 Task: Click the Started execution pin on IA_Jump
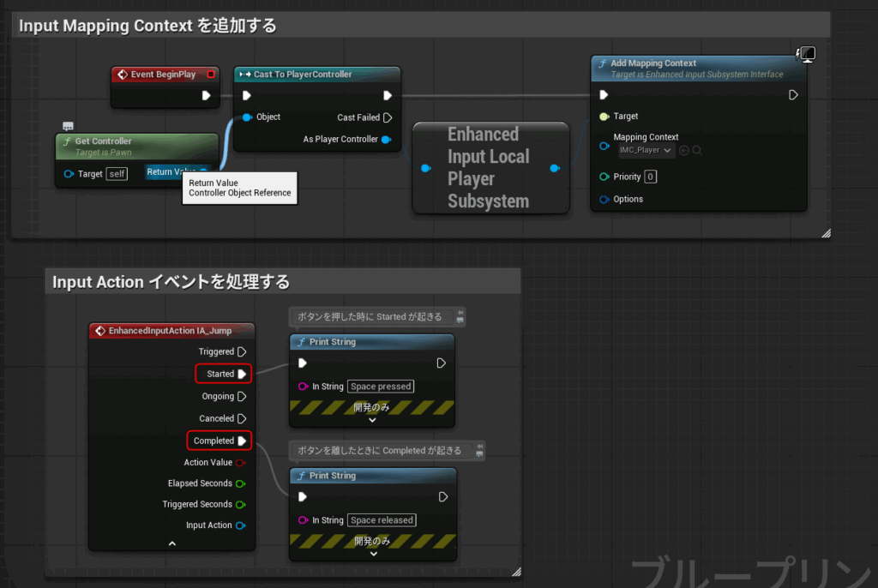(242, 374)
